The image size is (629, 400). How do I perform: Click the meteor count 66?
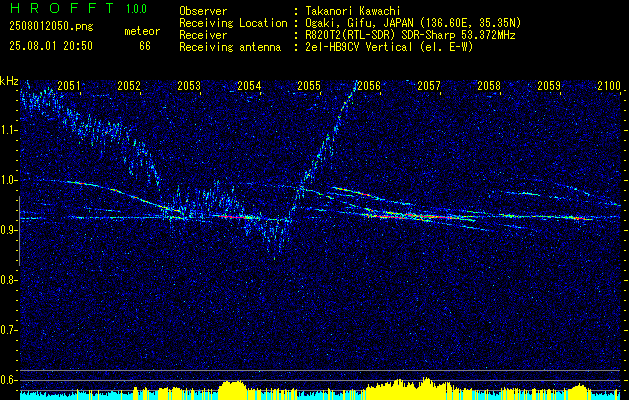[145, 46]
